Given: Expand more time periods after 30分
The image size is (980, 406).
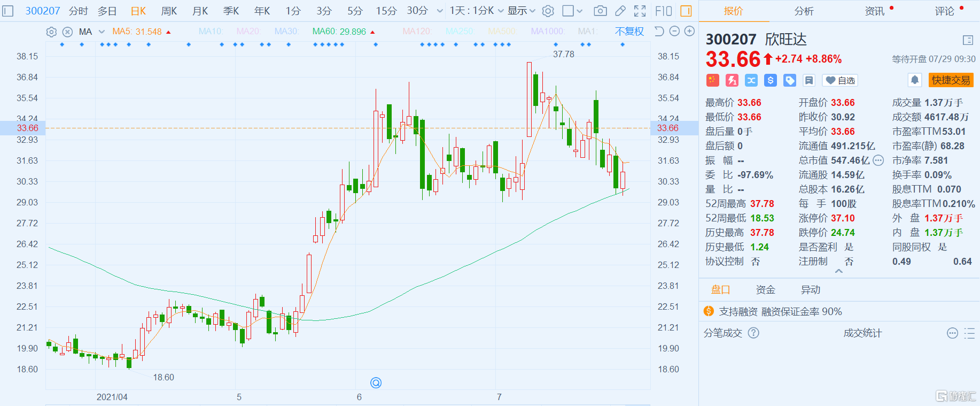Looking at the screenshot, I should [x=440, y=11].
